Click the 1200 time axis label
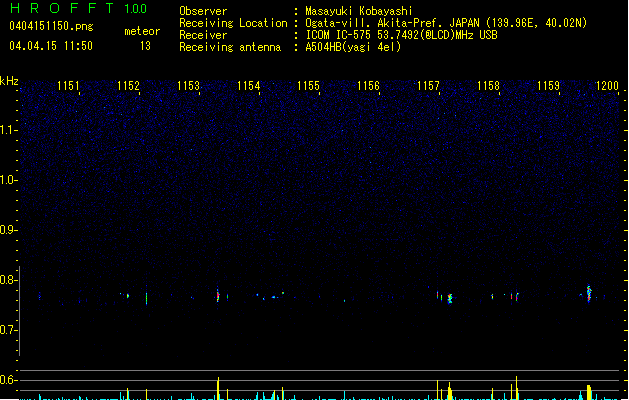This screenshot has width=629, height=400. 607,85
